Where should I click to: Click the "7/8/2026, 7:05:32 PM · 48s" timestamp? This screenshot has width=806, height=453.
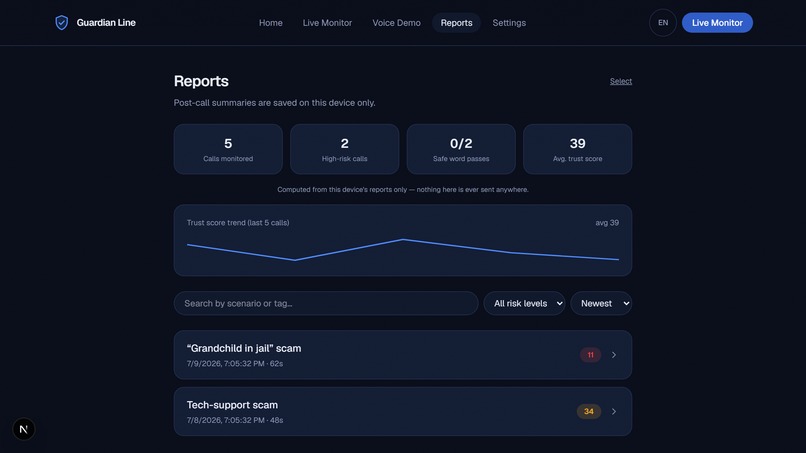tap(235, 420)
